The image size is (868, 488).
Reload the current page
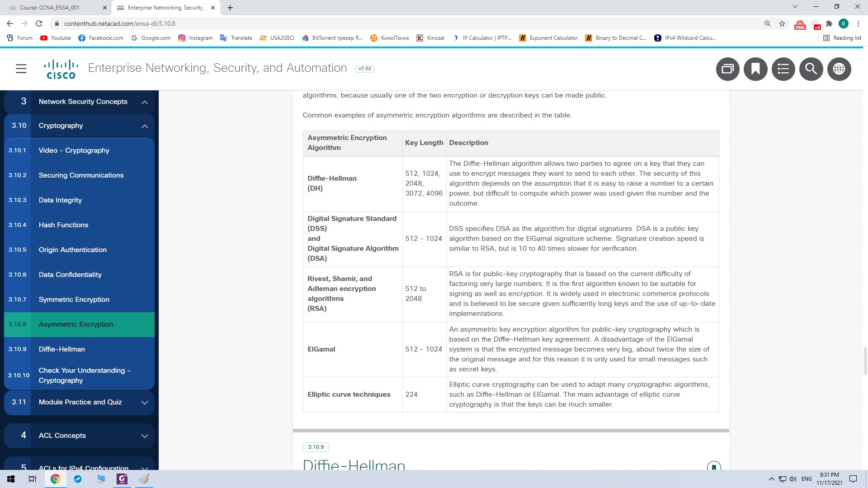tap(39, 23)
